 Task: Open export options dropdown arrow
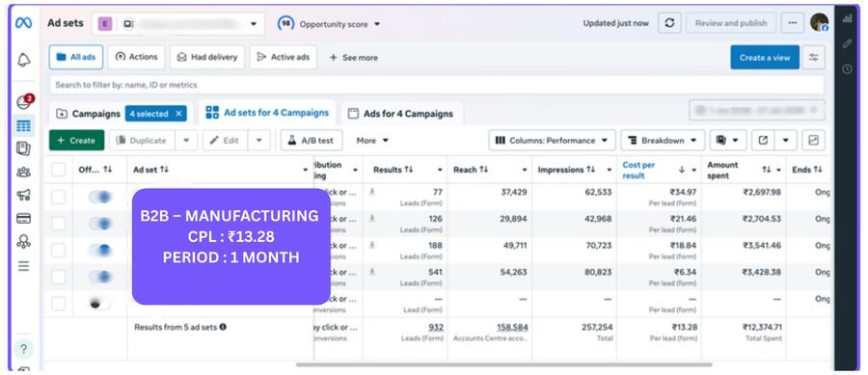(785, 141)
